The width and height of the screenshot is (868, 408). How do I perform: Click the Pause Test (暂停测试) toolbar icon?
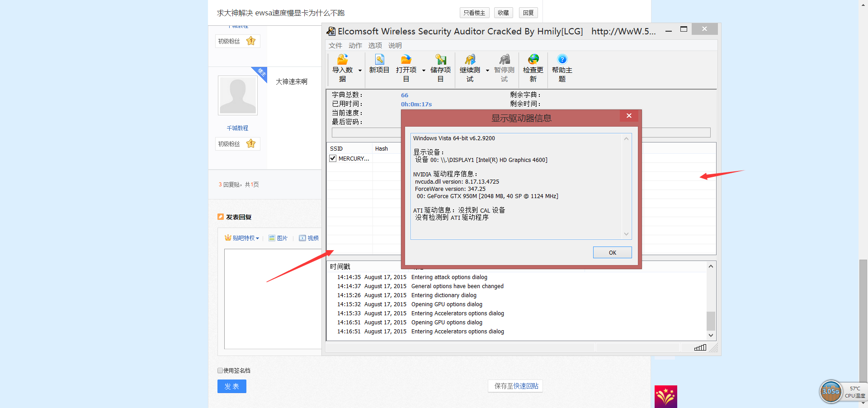click(x=505, y=59)
